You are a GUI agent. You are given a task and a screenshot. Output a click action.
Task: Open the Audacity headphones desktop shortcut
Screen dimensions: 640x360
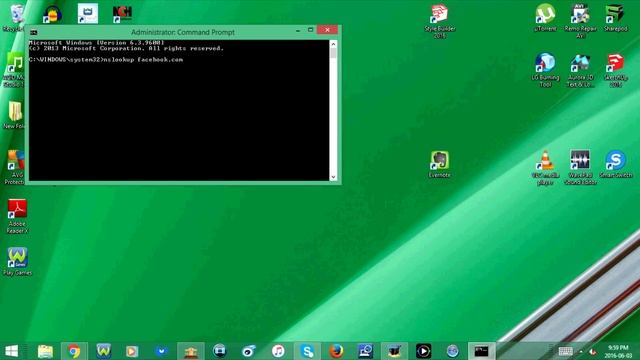pos(53,14)
